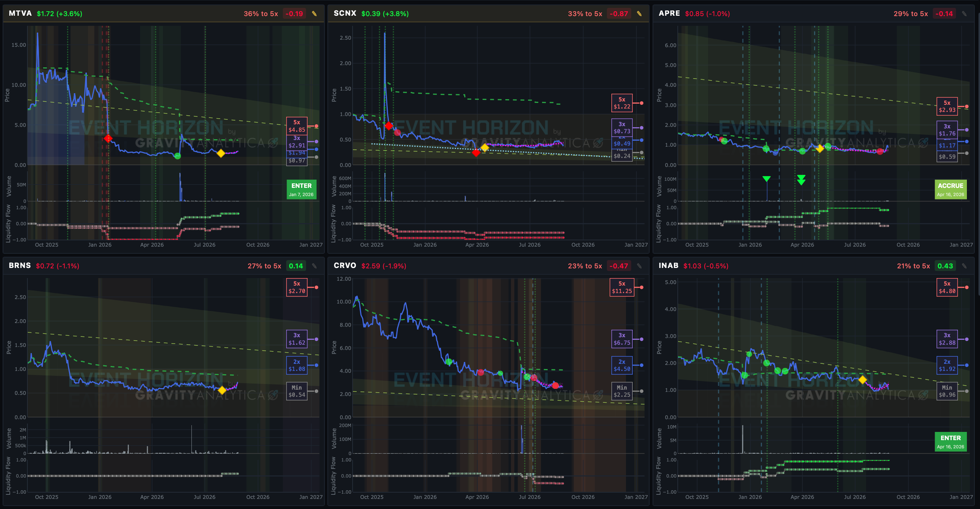
Task: Click the single green triangle in APRE volume
Action: (766, 179)
